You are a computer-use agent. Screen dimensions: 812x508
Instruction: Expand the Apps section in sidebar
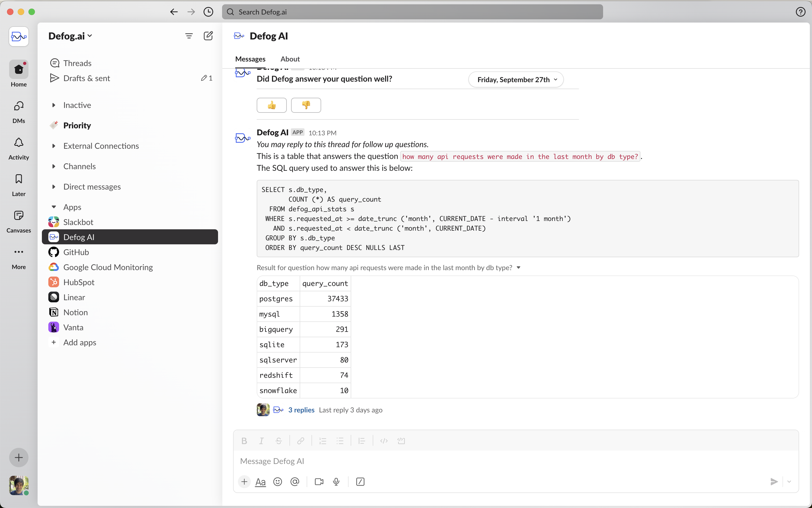pyautogui.click(x=55, y=206)
